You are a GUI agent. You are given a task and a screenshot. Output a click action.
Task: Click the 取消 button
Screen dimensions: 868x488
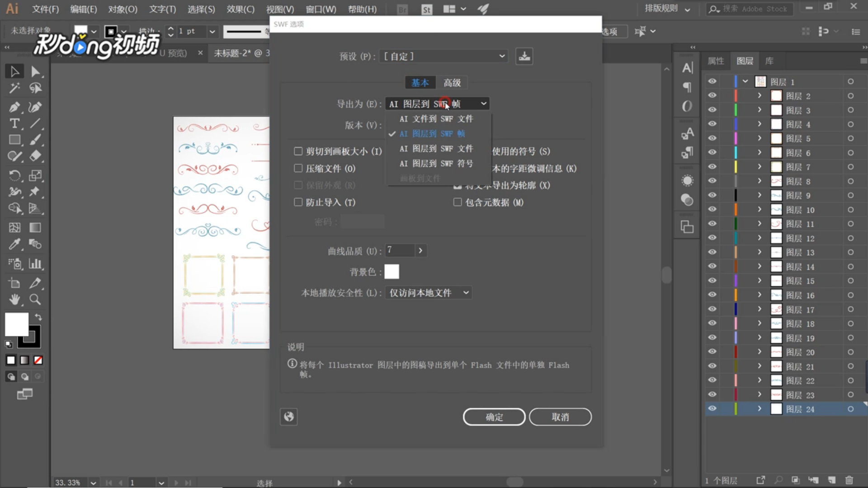click(560, 417)
